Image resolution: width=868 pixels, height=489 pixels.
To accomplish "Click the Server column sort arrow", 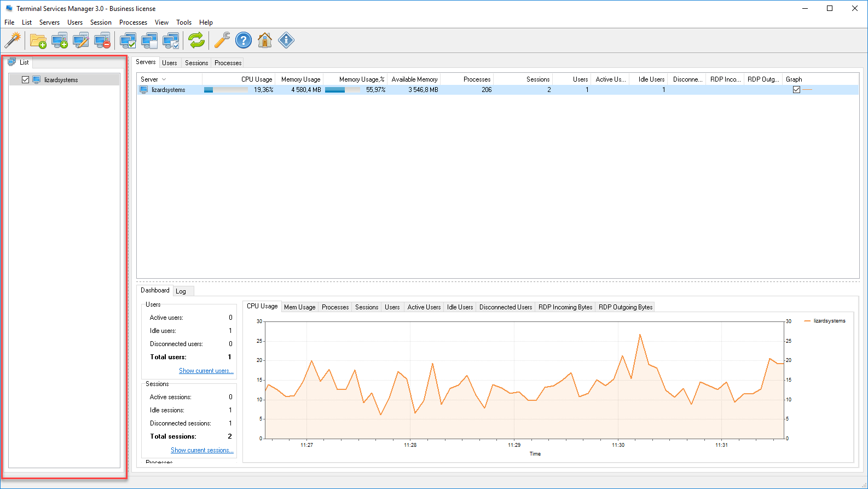I will tap(164, 79).
